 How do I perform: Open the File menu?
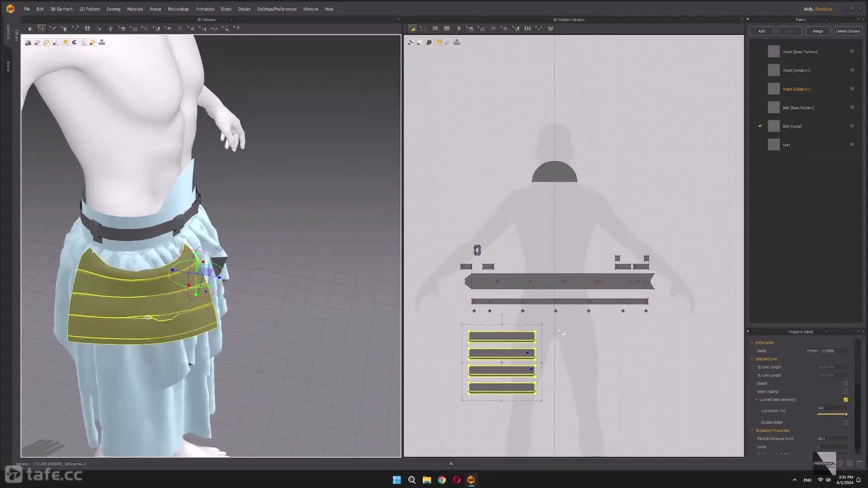27,9
